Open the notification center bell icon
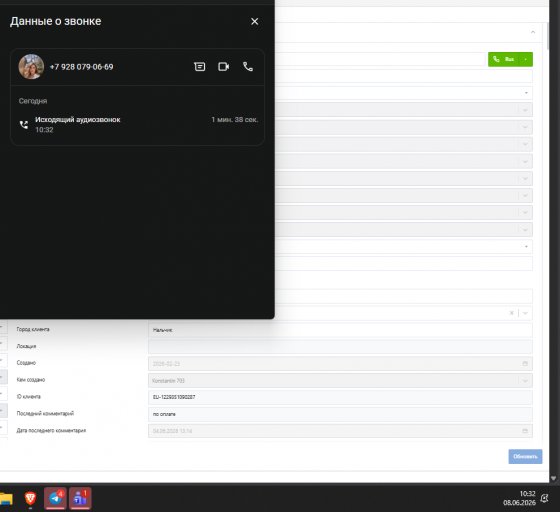Image resolution: width=560 pixels, height=512 pixels. click(x=544, y=498)
